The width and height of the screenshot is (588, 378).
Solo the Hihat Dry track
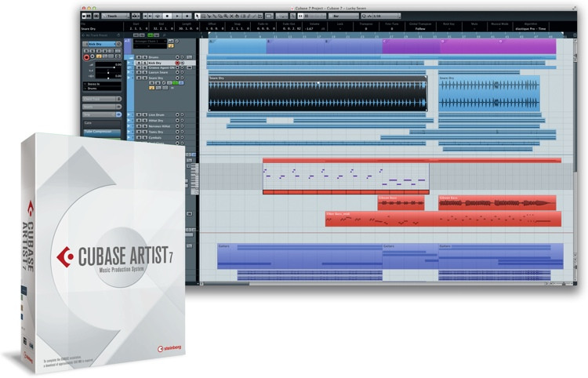pyautogui.click(x=145, y=121)
